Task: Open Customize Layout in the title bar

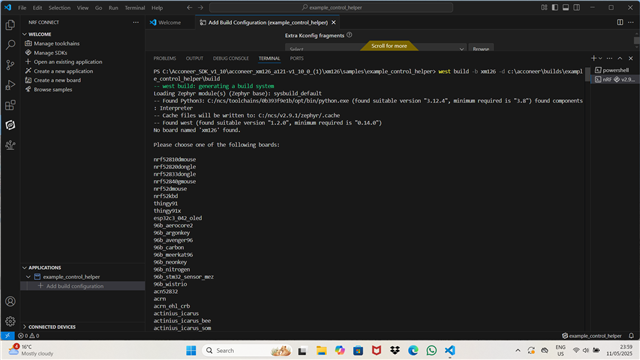Action: (544, 8)
